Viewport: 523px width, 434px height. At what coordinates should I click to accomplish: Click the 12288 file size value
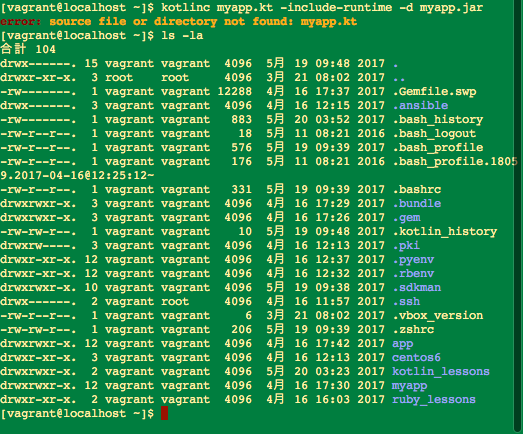point(234,91)
